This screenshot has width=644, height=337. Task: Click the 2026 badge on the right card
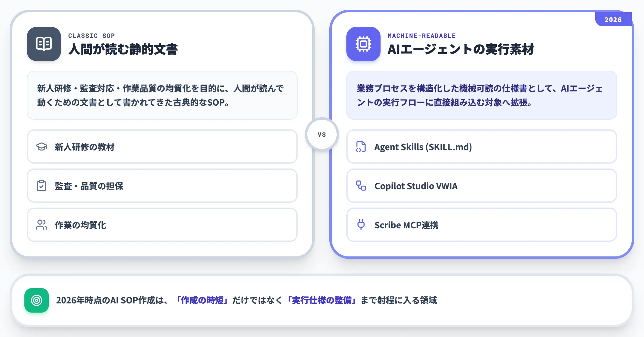(613, 20)
